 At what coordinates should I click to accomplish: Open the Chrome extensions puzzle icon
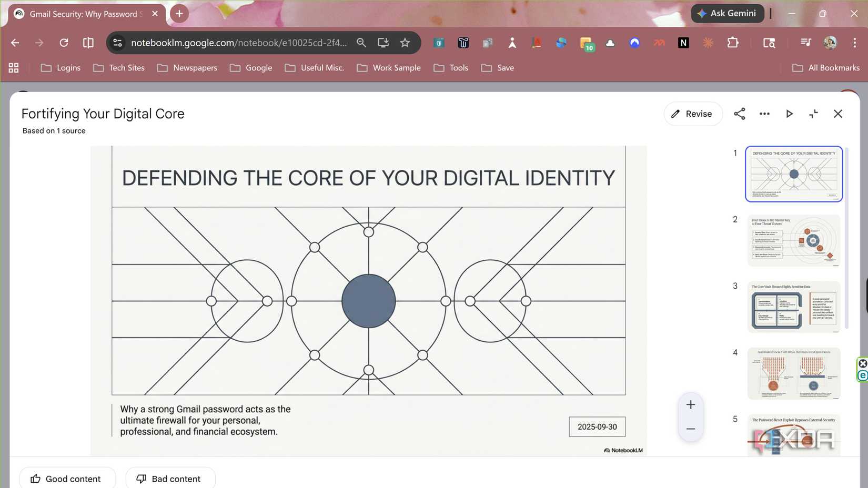click(733, 43)
